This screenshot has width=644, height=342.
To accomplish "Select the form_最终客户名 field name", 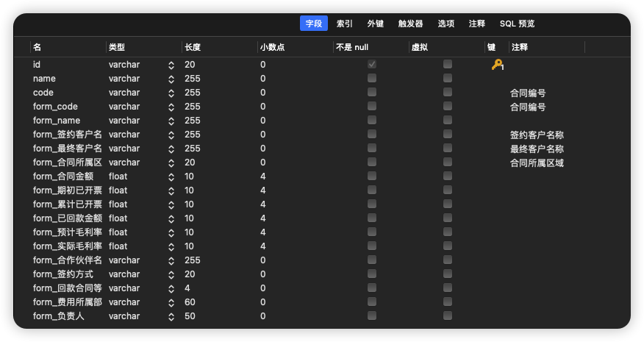I will (68, 149).
